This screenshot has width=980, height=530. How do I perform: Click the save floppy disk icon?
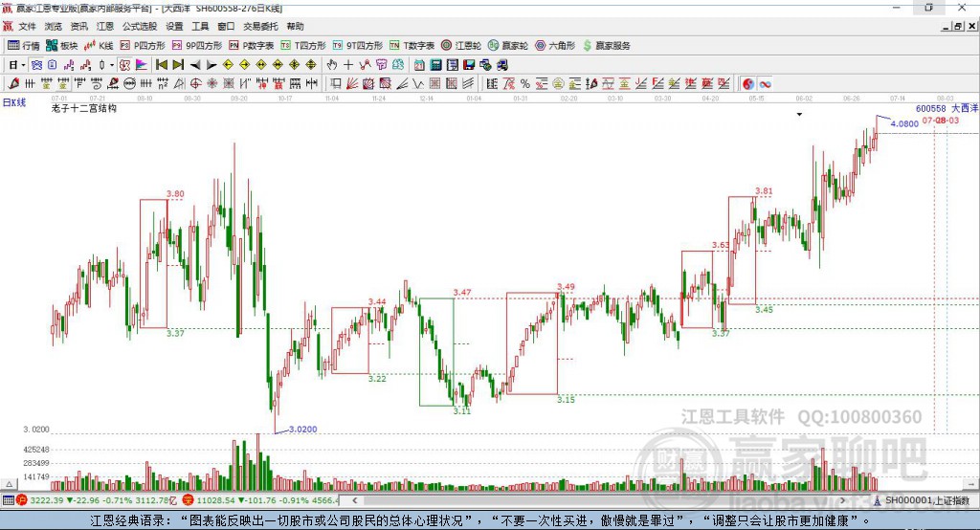(469, 65)
